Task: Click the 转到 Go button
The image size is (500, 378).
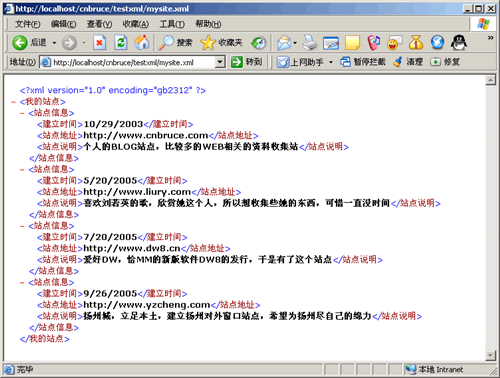Action: (247, 62)
